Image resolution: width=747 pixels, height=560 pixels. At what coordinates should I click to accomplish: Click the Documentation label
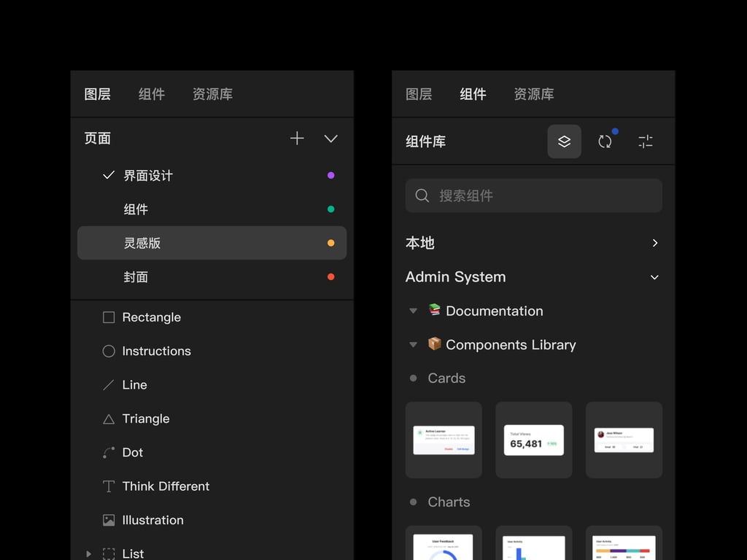495,311
